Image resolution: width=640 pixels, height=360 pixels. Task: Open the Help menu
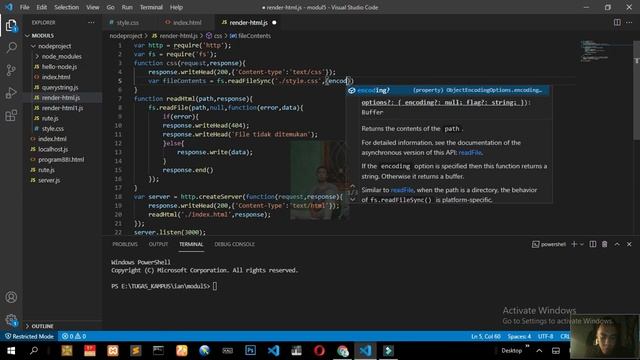point(176,7)
